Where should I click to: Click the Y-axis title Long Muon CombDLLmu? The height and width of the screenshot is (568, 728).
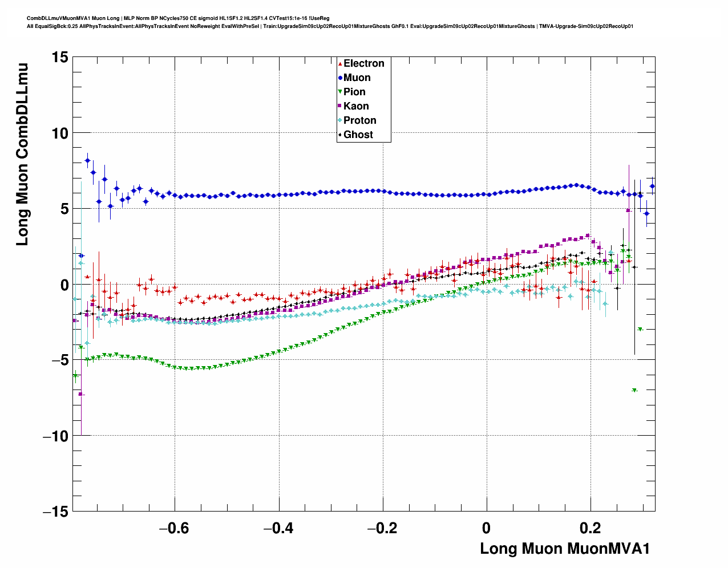22,155
